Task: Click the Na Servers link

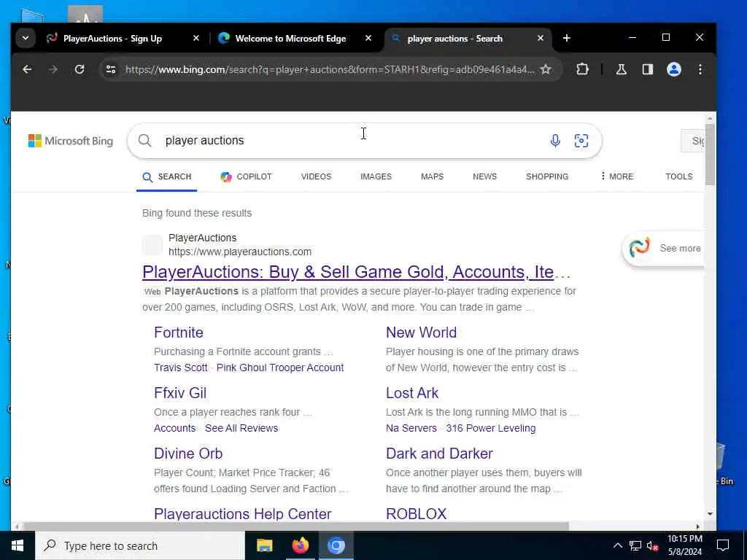Action: (411, 428)
